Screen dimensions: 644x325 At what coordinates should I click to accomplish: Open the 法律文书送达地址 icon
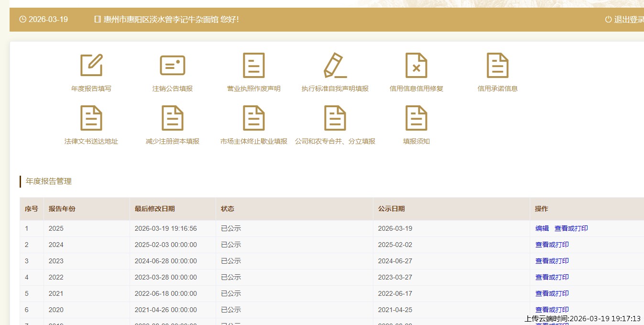pyautogui.click(x=91, y=118)
